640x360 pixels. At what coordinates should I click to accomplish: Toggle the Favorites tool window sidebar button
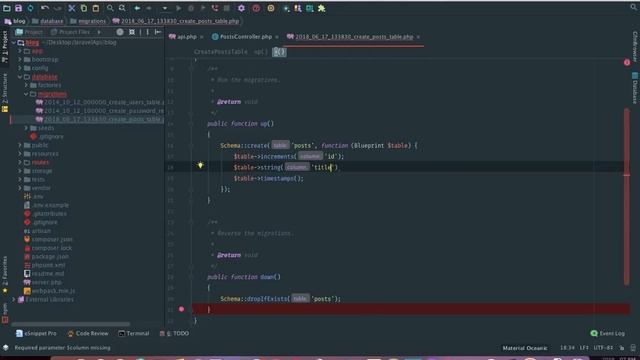point(5,275)
